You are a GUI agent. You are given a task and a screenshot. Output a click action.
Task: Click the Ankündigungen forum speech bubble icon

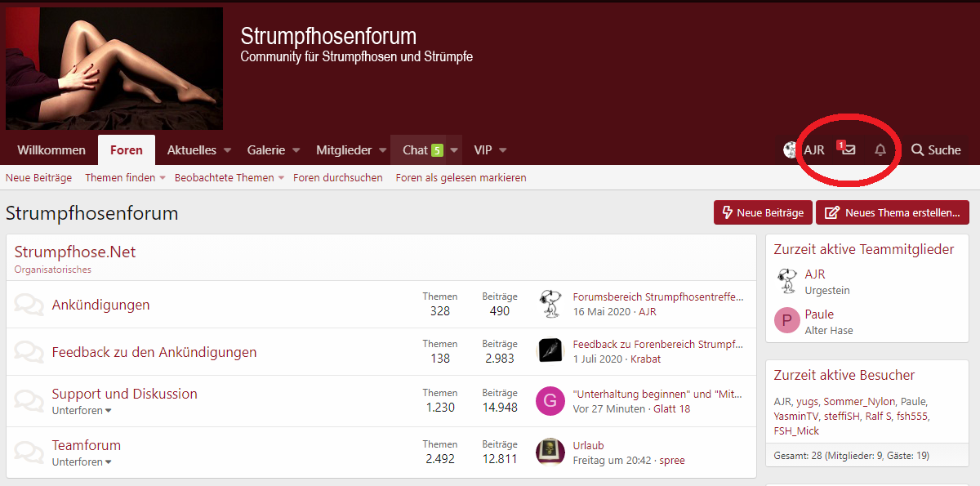coord(29,305)
